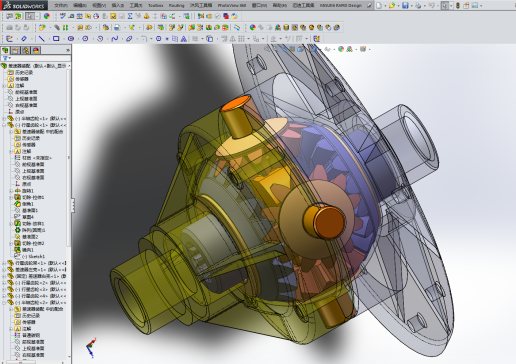The width and height of the screenshot is (516, 364).
Task: Click the Sigma equations icon
Action: coord(130,16)
